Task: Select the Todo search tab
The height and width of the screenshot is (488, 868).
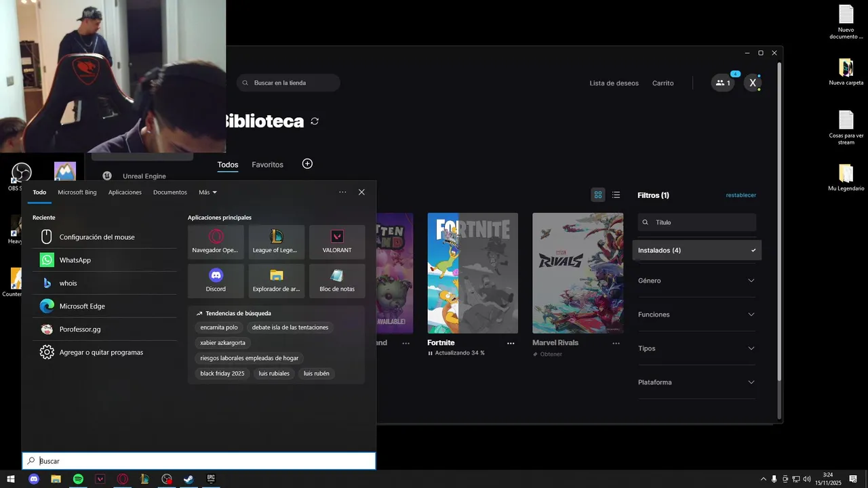Action: [x=39, y=192]
